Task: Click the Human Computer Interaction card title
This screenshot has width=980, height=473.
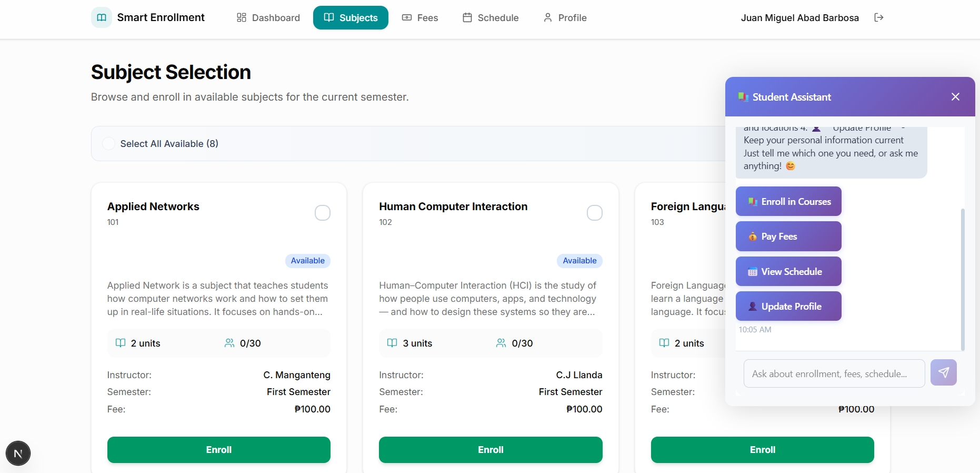Action: coord(453,206)
